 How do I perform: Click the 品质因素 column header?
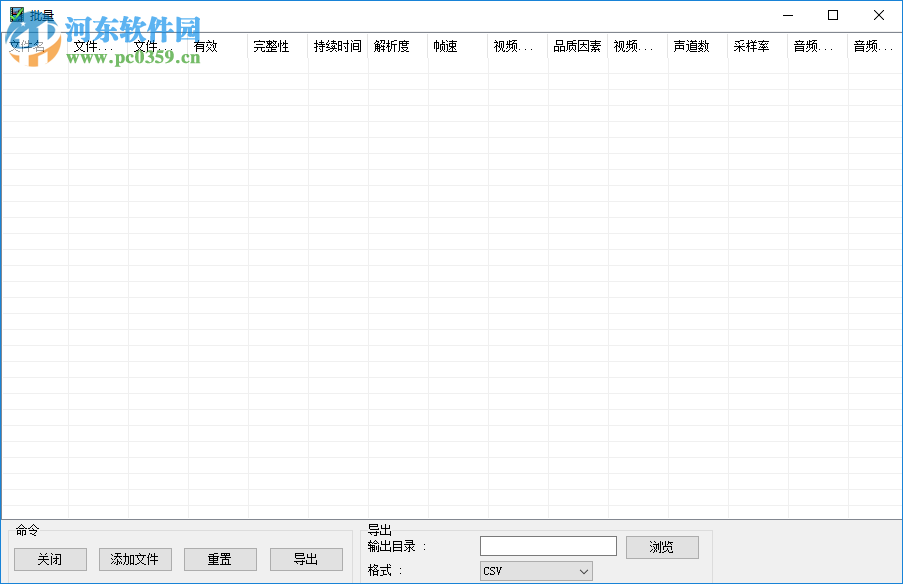tap(577, 46)
